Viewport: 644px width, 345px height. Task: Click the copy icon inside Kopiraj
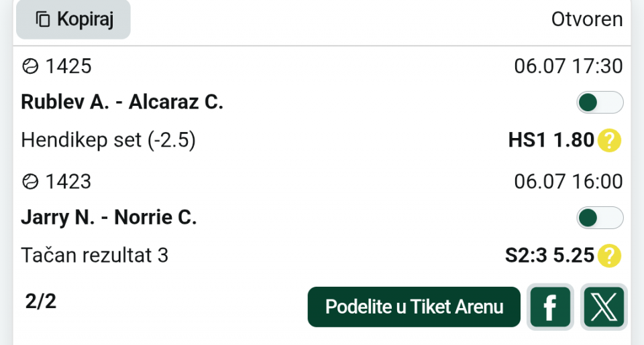(43, 19)
